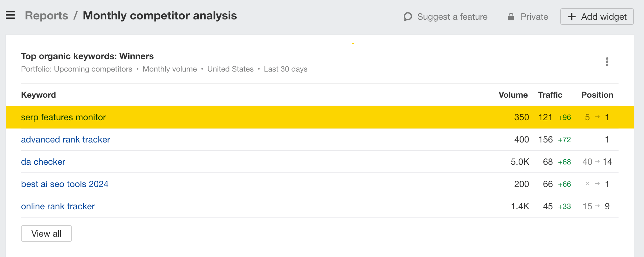Open the widget three-dot options menu
The height and width of the screenshot is (257, 644).
[607, 62]
